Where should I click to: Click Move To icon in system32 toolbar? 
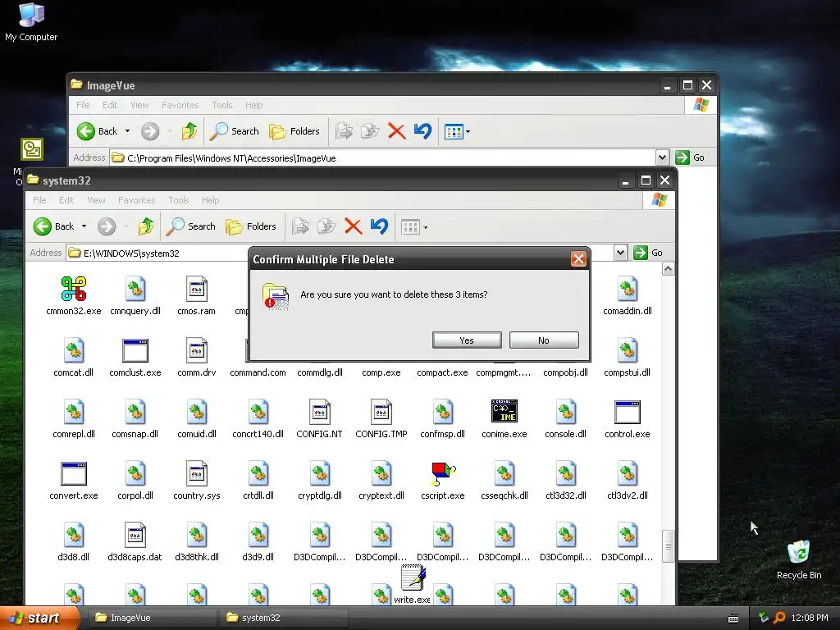tap(300, 226)
